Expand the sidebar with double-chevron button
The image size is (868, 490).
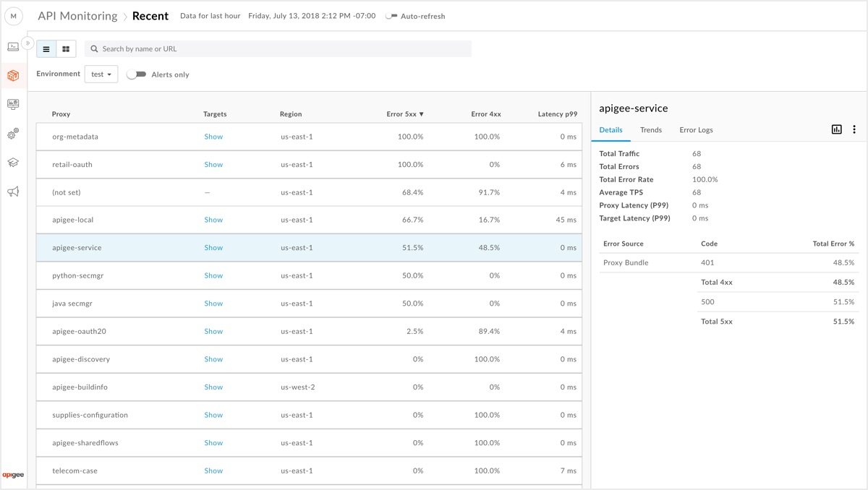27,43
